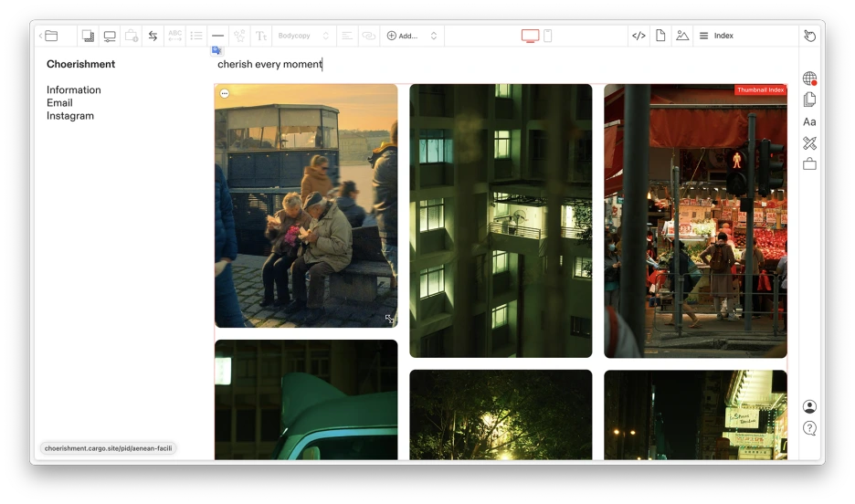The image size is (855, 504).
Task: Switch to the desktop preview mode
Action: coord(530,36)
